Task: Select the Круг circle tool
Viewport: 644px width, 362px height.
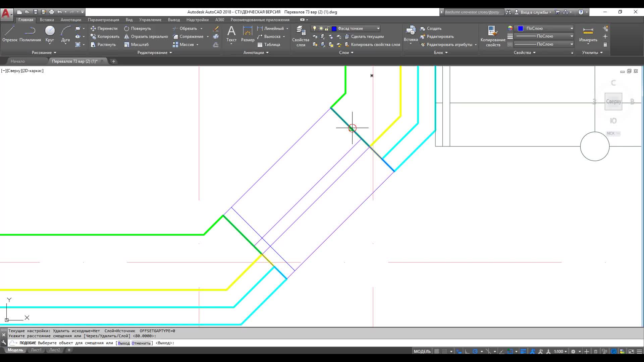Action: tap(50, 34)
